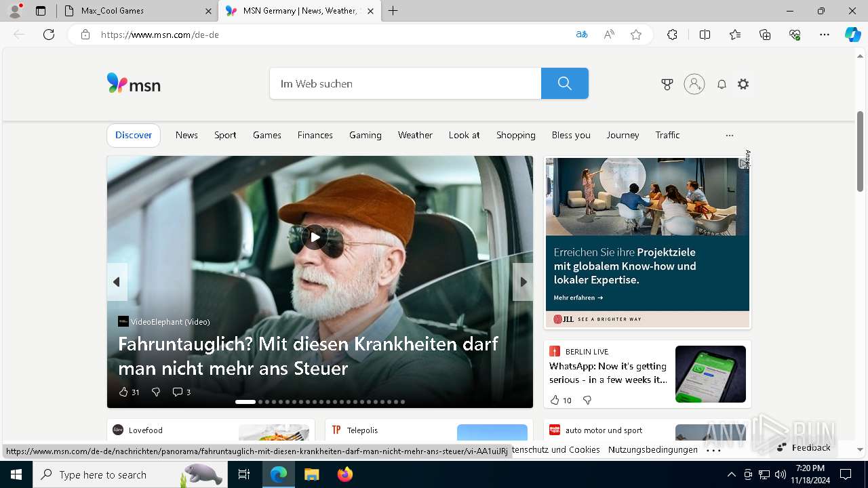Toggle split screen view
Image resolution: width=868 pixels, height=488 pixels.
[x=705, y=35]
